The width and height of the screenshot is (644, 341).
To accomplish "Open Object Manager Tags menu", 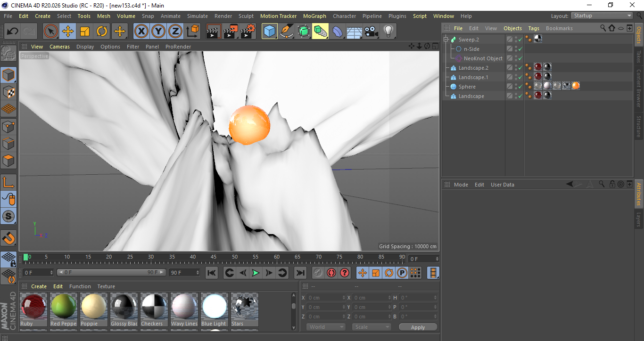I will (x=534, y=28).
